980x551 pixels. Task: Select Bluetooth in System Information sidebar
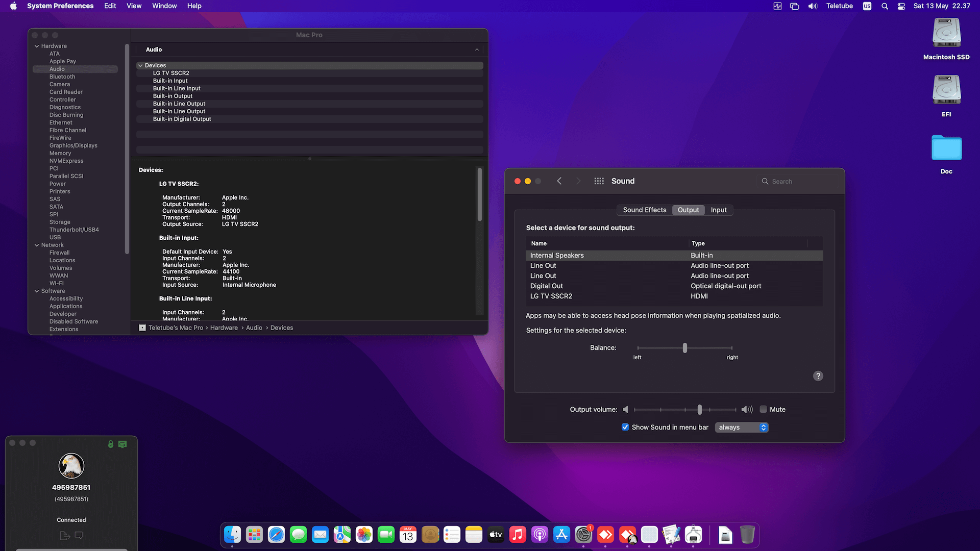coord(62,77)
